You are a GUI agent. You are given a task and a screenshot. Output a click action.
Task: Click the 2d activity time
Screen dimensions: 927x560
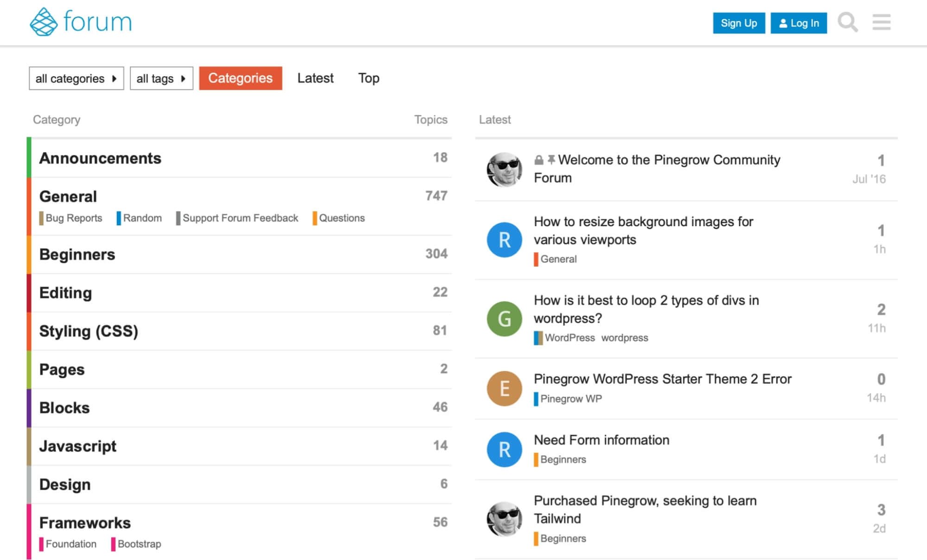(x=880, y=528)
